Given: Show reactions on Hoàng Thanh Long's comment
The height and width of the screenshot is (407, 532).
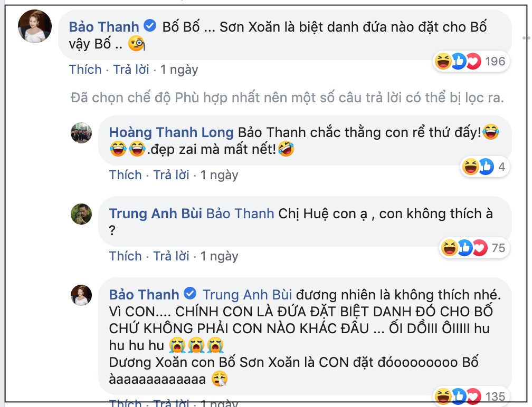Looking at the screenshot, I should [484, 167].
